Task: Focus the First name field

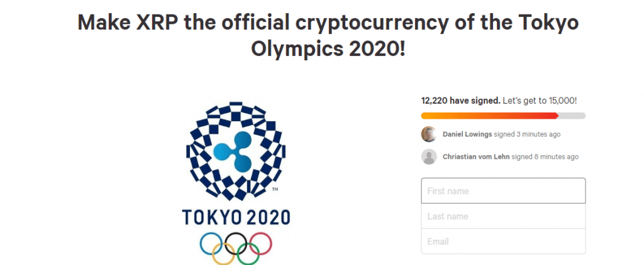Action: [x=503, y=191]
